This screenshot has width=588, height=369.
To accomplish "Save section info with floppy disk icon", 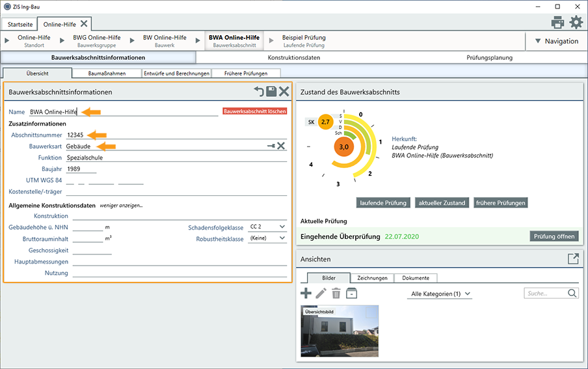I will 271,91.
